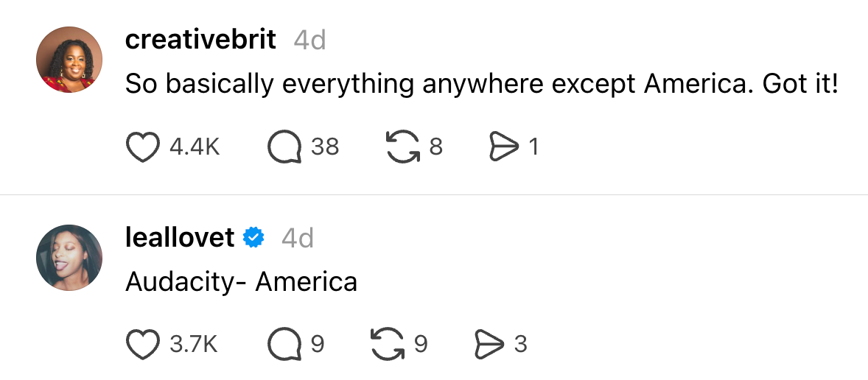This screenshot has height=380, width=868.
Task: Reply to creativebrit's comment via speech bubble
Action: tap(284, 147)
